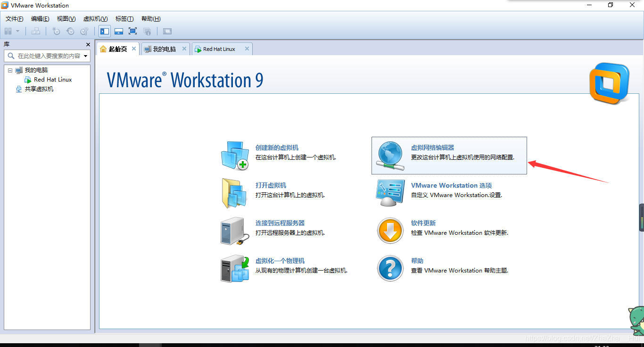This screenshot has height=347, width=644.
Task: Open the 标签(T) menu
Action: (x=124, y=19)
